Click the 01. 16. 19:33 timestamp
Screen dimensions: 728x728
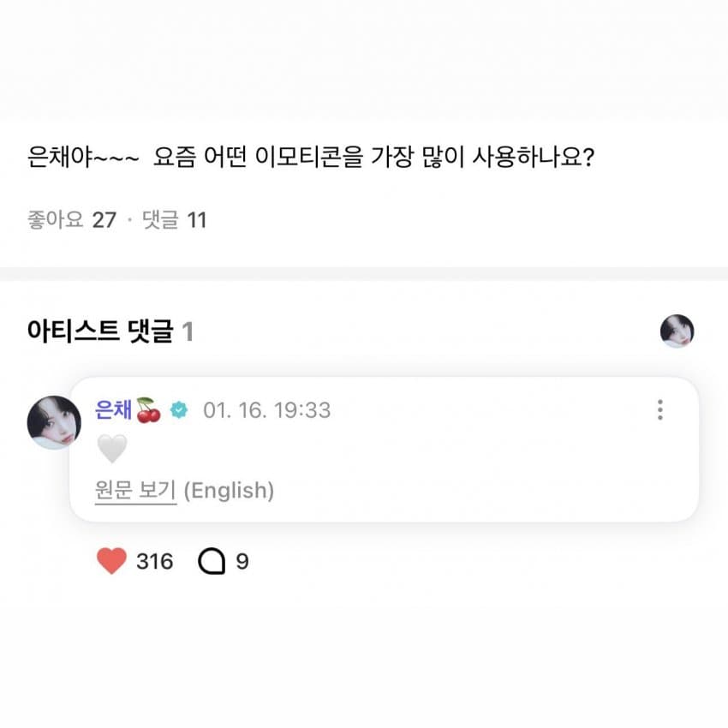(x=266, y=410)
